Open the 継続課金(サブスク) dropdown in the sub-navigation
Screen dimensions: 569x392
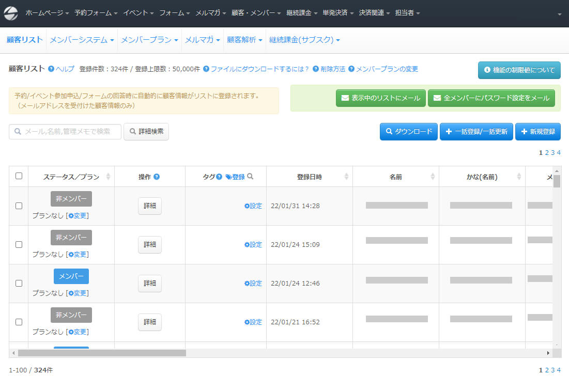tap(304, 40)
